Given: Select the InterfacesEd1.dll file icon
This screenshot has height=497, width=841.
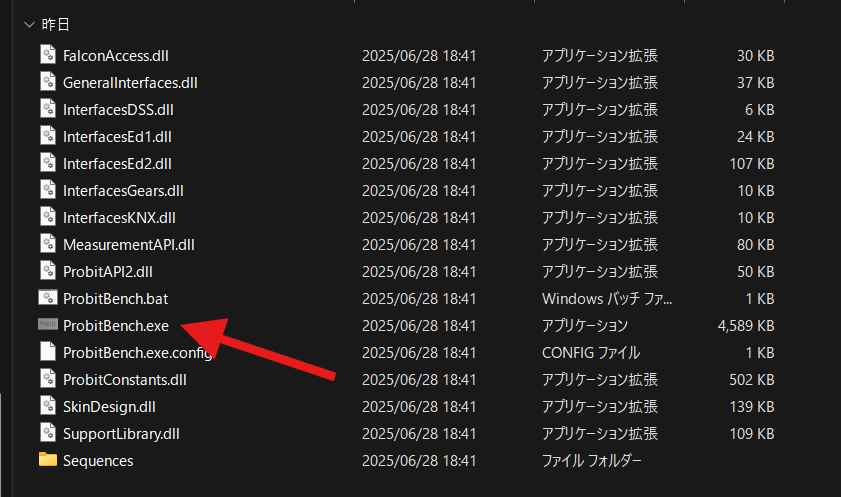Looking at the screenshot, I should tap(48, 136).
